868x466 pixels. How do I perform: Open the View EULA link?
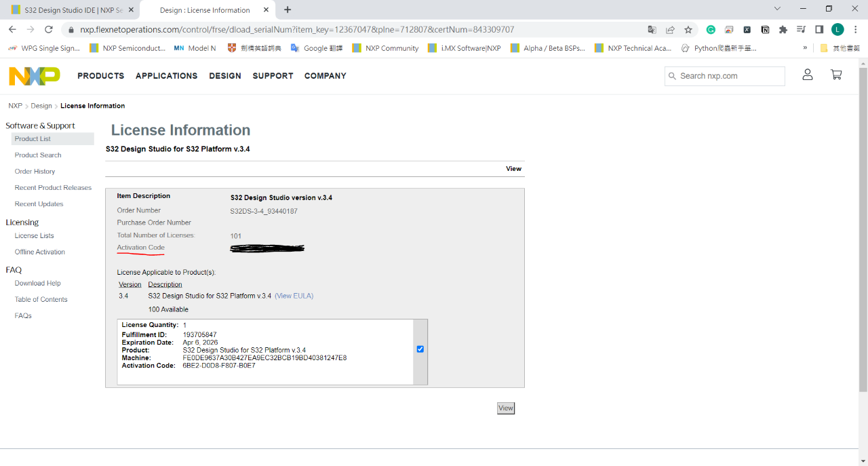coord(294,296)
